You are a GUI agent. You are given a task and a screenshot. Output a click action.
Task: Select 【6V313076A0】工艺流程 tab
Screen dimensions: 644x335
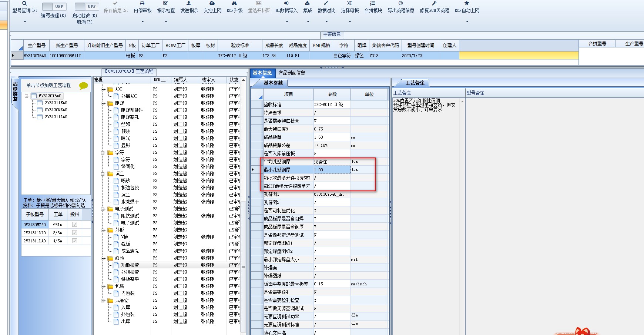coord(129,72)
